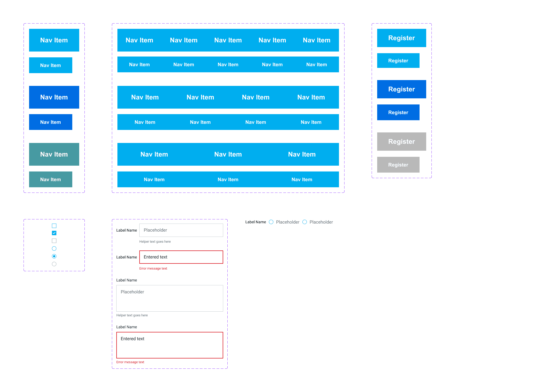545x392 pixels.
Task: Click the selected blue radio button
Action: point(54,256)
